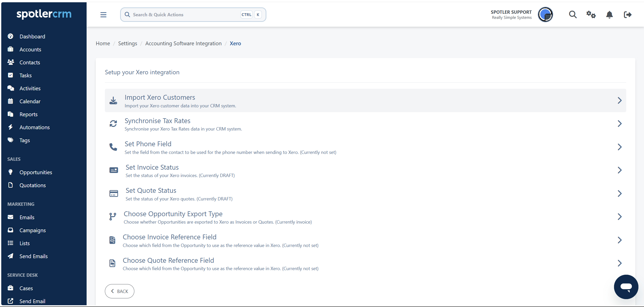Click the Dashboard gauge icon in sidebar
644x307 pixels.
pyautogui.click(x=10, y=36)
